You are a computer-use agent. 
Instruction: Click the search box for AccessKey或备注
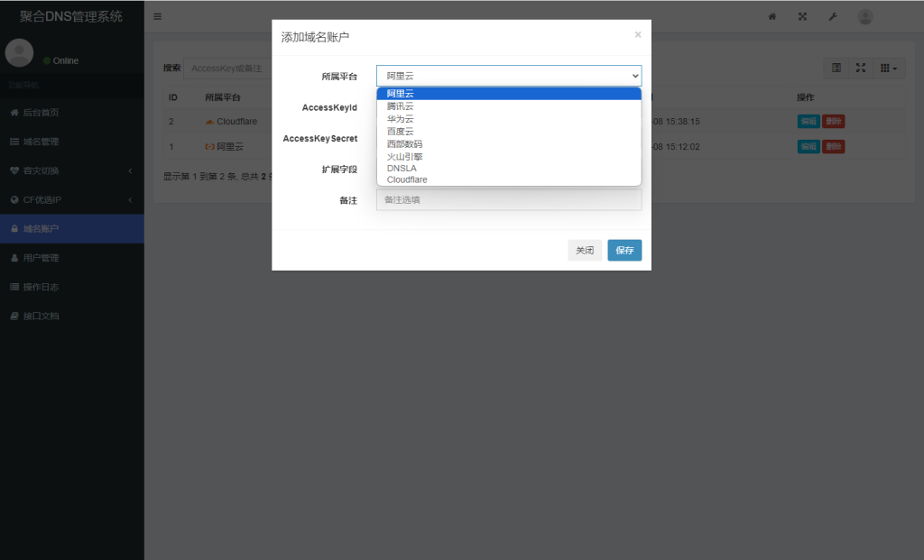[227, 69]
